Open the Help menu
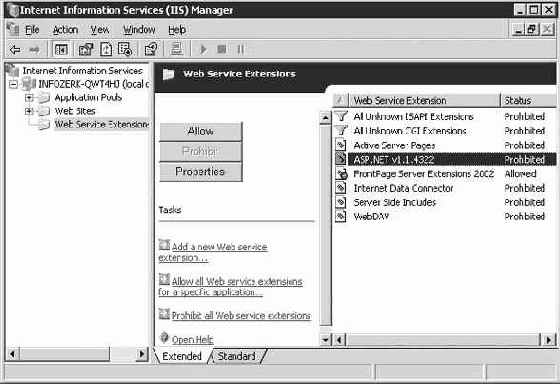560x384 pixels. point(177,30)
